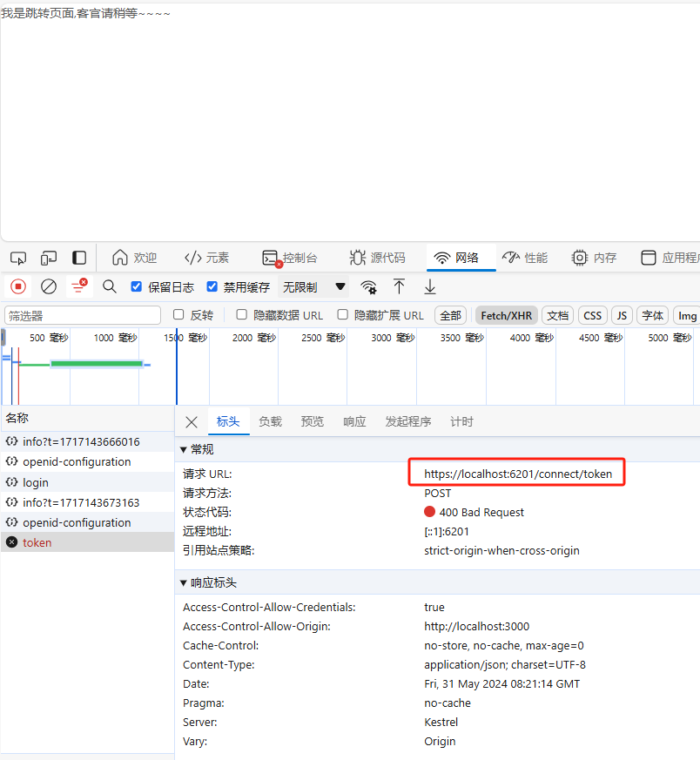The image size is (700, 760).
Task: Import a HAR file
Action: 399,286
